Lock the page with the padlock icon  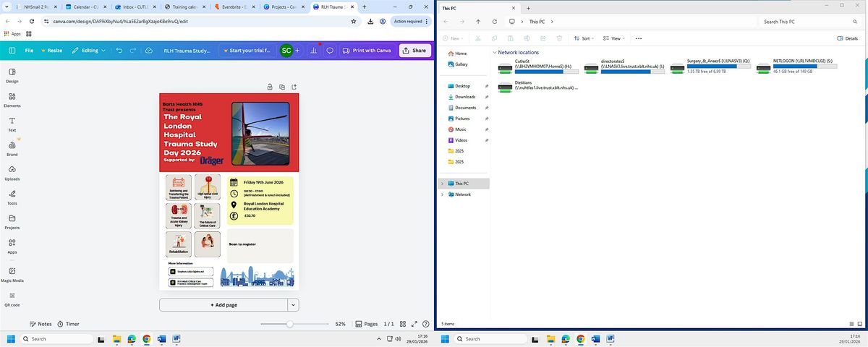(270, 87)
